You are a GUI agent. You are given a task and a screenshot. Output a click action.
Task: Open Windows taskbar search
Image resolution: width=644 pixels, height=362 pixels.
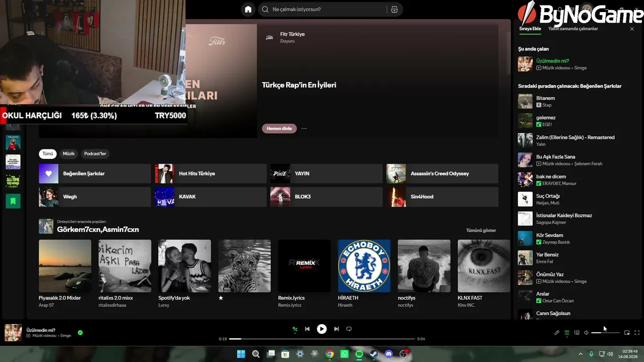256,354
